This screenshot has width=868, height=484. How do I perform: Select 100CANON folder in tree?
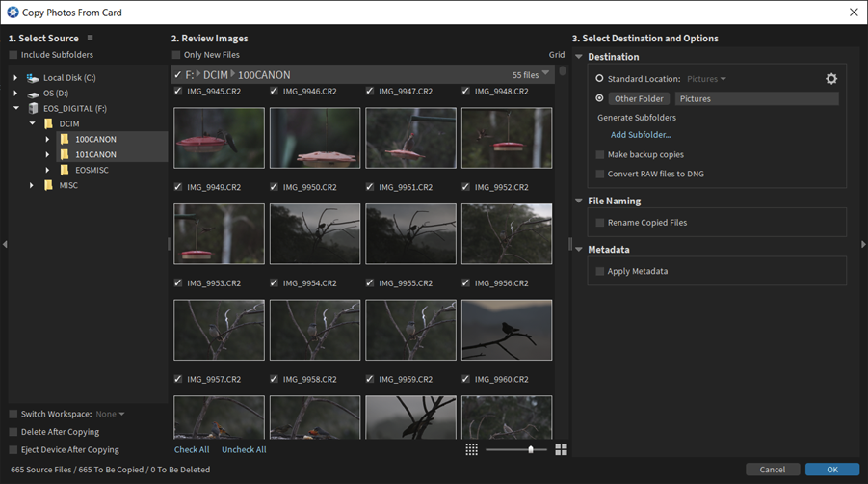click(95, 139)
